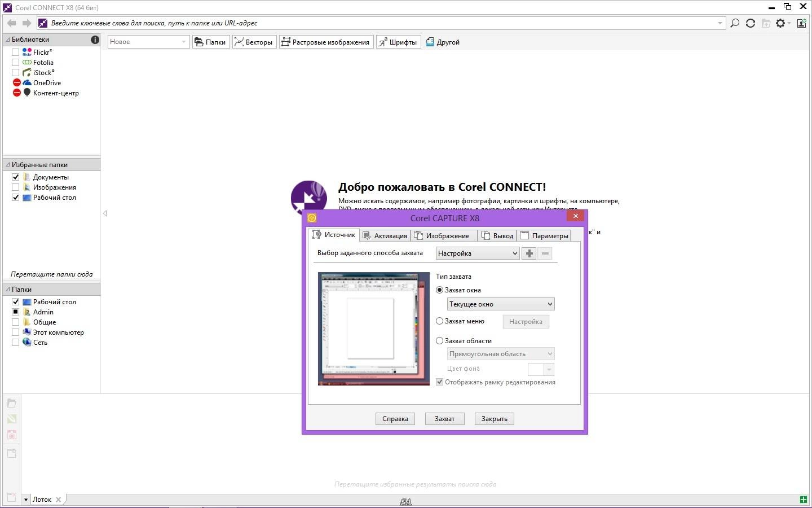Screen dimensions: 812x508
Task: Click the plus button to add capture preset
Action: [529, 253]
